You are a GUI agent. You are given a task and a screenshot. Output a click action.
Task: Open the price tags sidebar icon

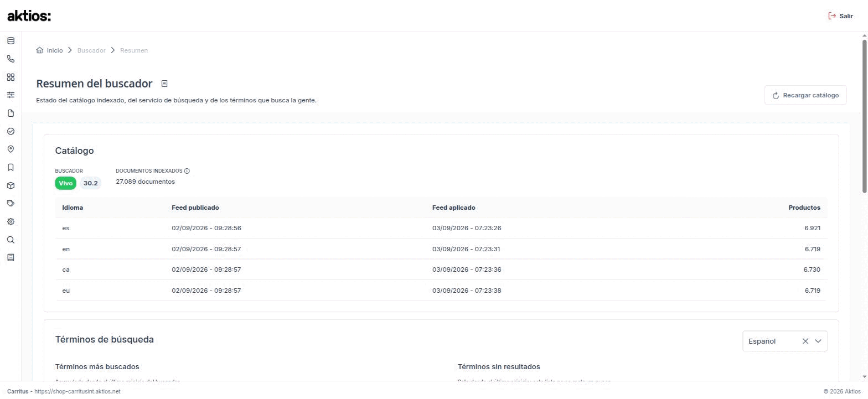pos(11,204)
